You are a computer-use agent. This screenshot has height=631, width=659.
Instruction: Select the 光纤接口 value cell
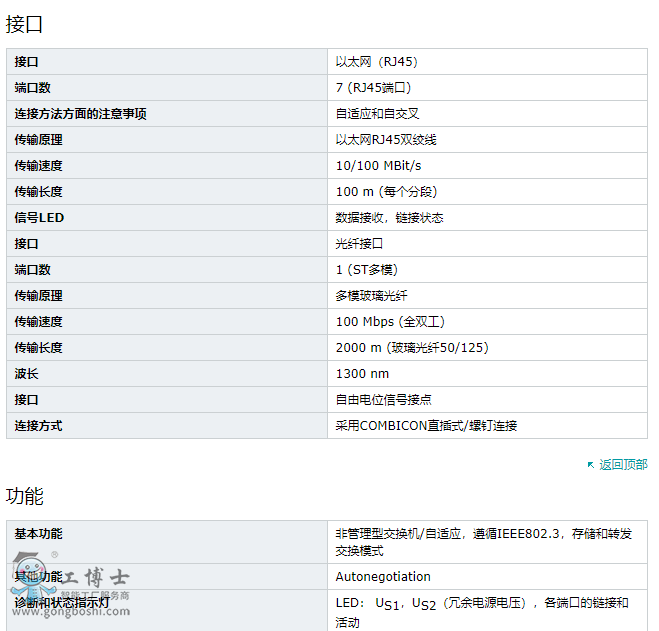(x=359, y=244)
